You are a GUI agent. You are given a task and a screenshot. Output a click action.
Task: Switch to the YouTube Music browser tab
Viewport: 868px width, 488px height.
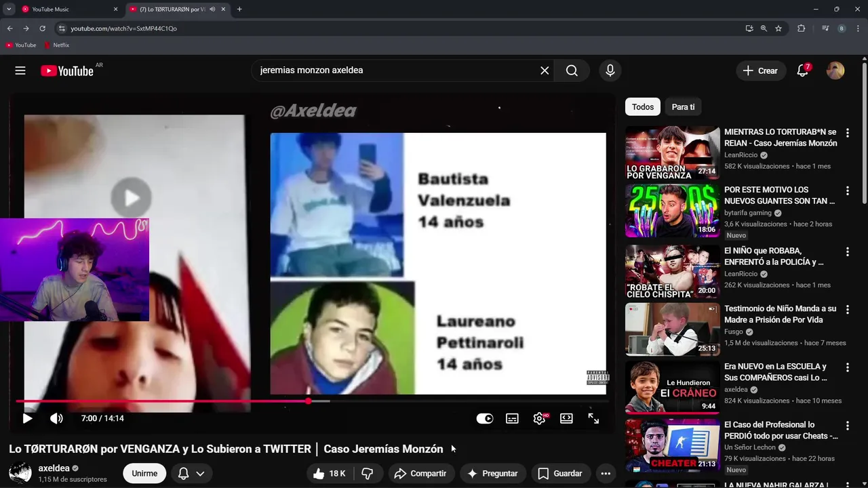tap(68, 9)
